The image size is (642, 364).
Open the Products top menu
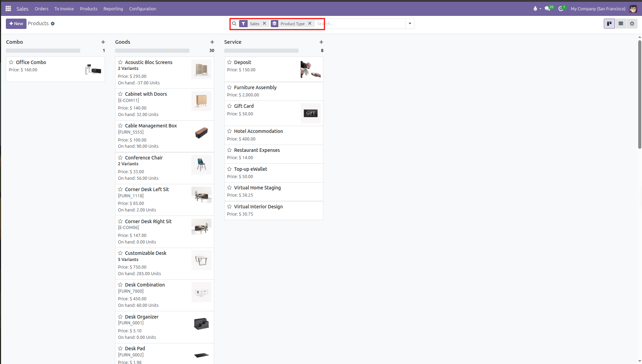(x=89, y=9)
